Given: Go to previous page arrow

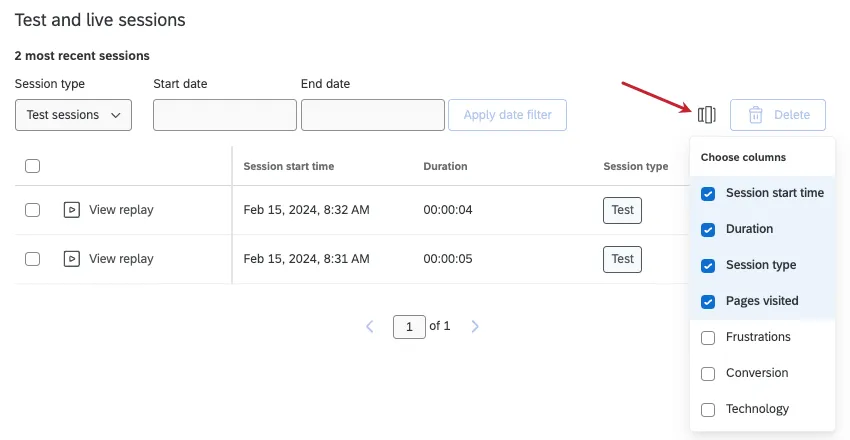Looking at the screenshot, I should coord(370,326).
